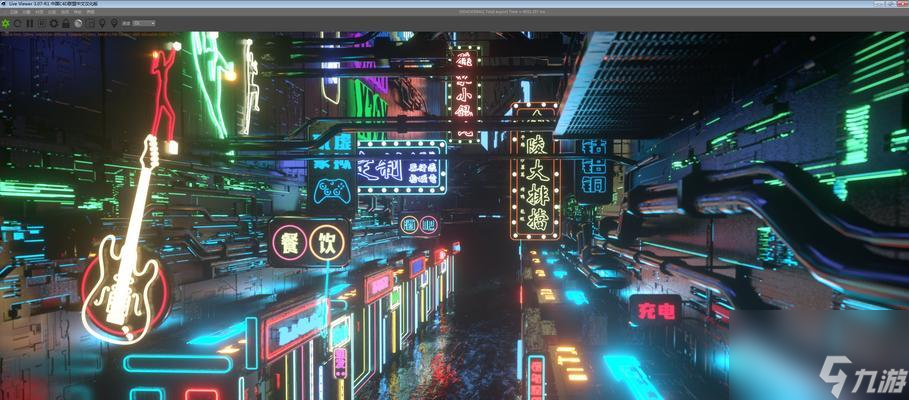This screenshot has height=400, width=909.
Task: Activate the render region icon
Action: pos(90,22)
